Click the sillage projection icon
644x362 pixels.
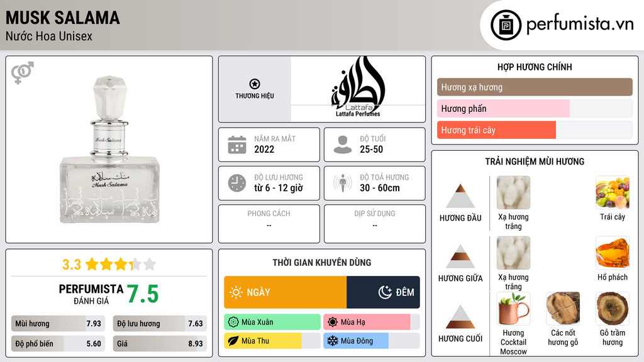[342, 183]
